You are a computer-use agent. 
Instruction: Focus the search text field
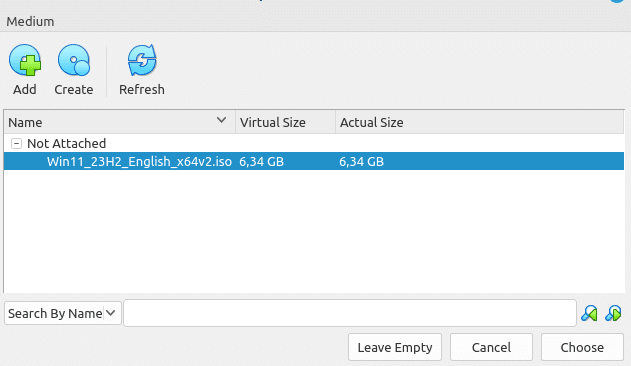[350, 313]
